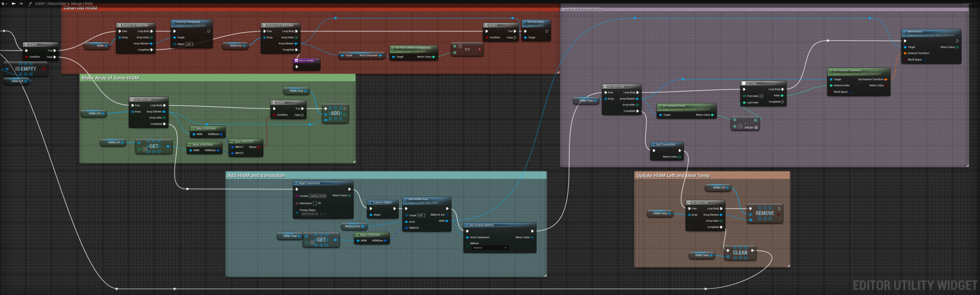Click the First Index value on For Loop
This screenshot has width=980, height=295.
click(x=761, y=96)
